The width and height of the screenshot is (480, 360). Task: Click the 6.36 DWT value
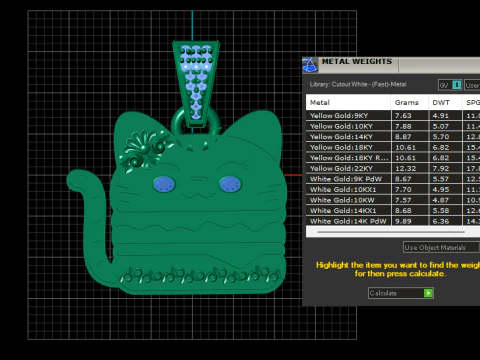pyautogui.click(x=441, y=221)
